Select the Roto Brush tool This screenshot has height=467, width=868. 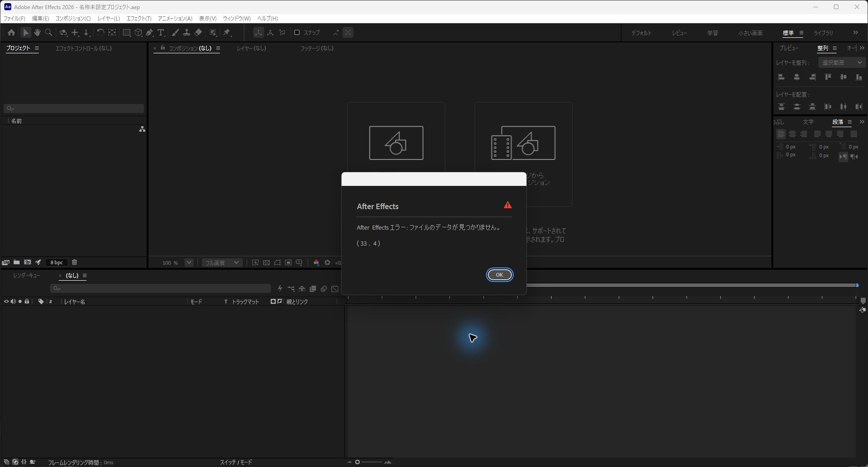[213, 32]
